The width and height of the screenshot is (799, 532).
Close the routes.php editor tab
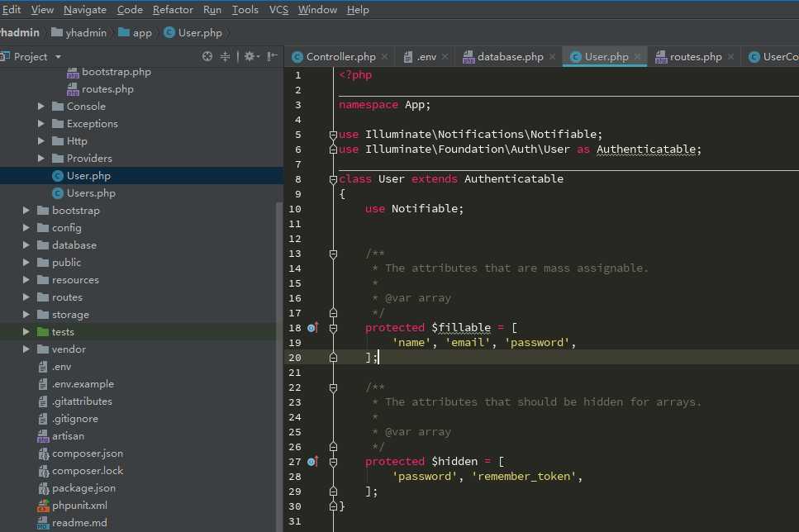click(x=730, y=56)
